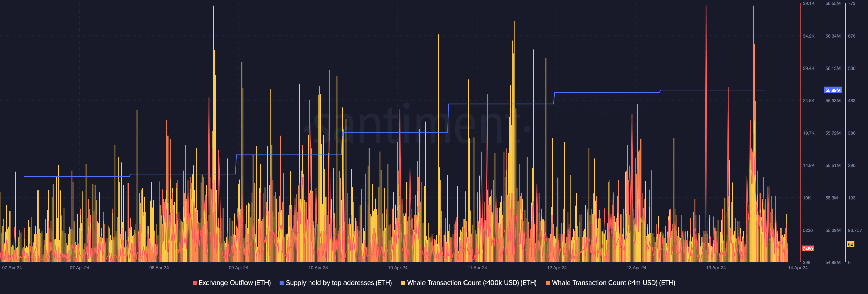Screen dimensions: 868x294
Task: Toggle Whale Transaction Count (>100k USD) legend label
Action: pyautogui.click(x=472, y=283)
